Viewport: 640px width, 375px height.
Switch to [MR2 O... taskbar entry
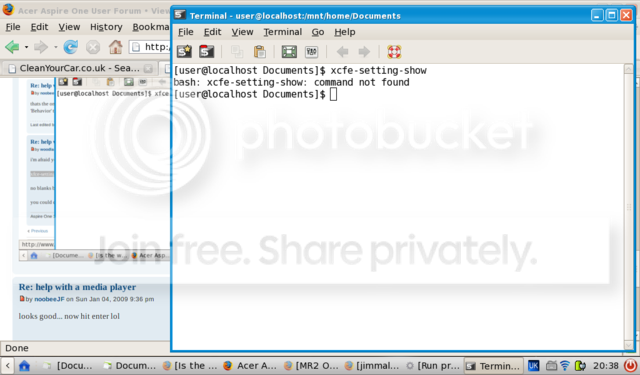[x=311, y=366]
